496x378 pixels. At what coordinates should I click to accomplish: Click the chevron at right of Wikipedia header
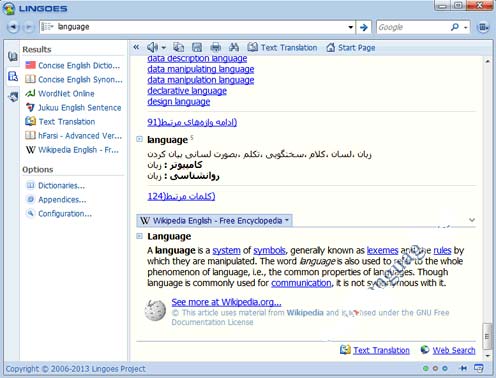472,220
